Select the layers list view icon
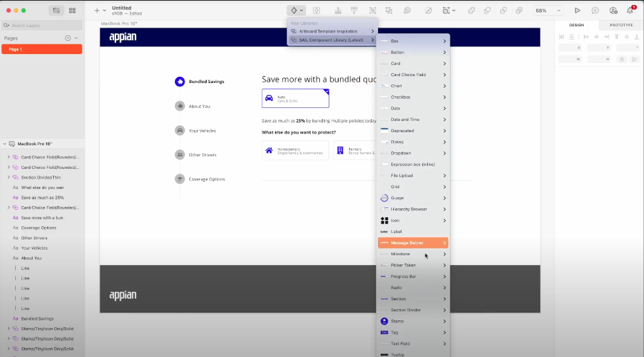This screenshot has width=644, height=357. (x=56, y=10)
